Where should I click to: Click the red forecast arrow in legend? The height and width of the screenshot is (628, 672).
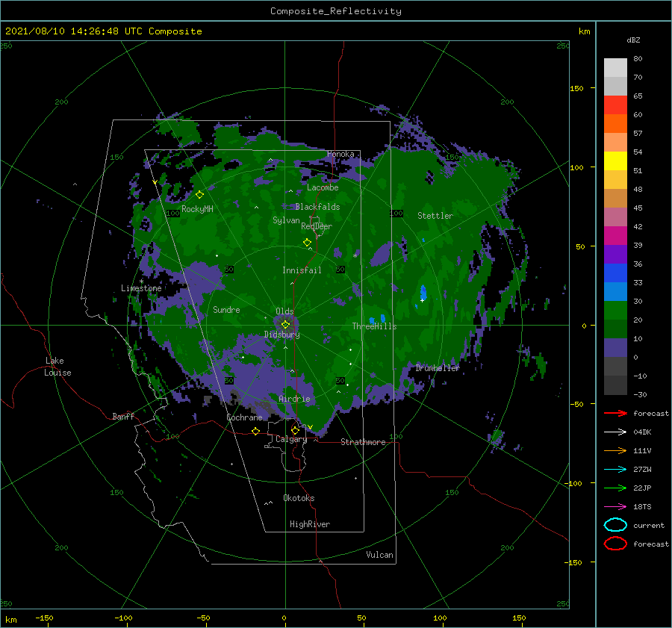[x=615, y=413]
